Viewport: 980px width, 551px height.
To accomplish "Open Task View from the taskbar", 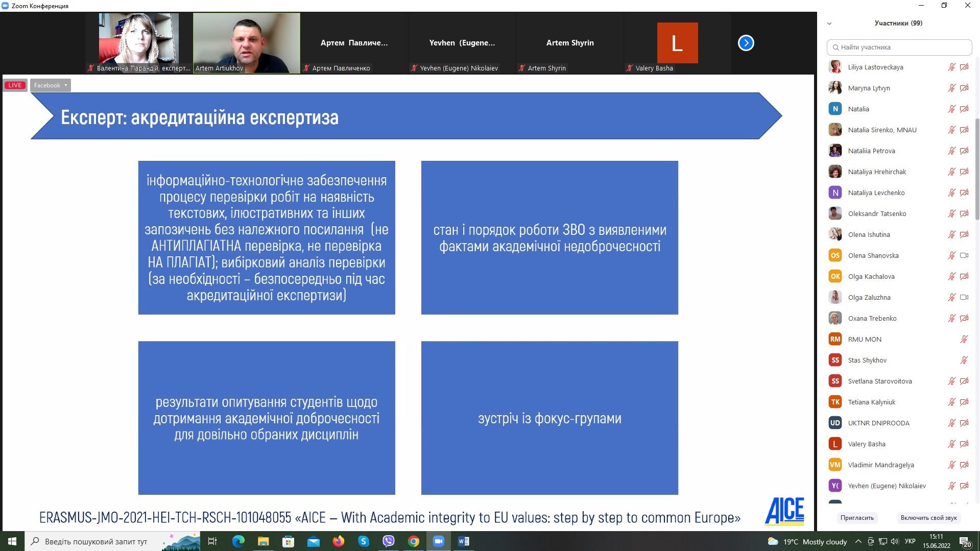I will (x=212, y=541).
